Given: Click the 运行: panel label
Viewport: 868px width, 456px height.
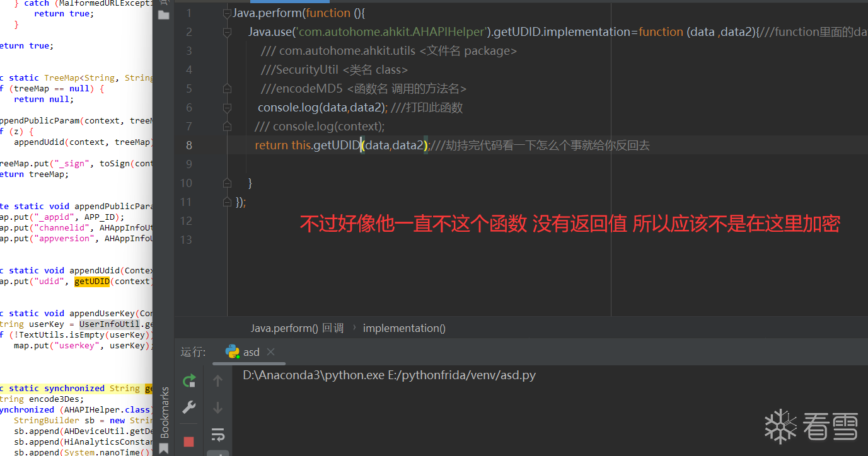Looking at the screenshot, I should coord(193,352).
